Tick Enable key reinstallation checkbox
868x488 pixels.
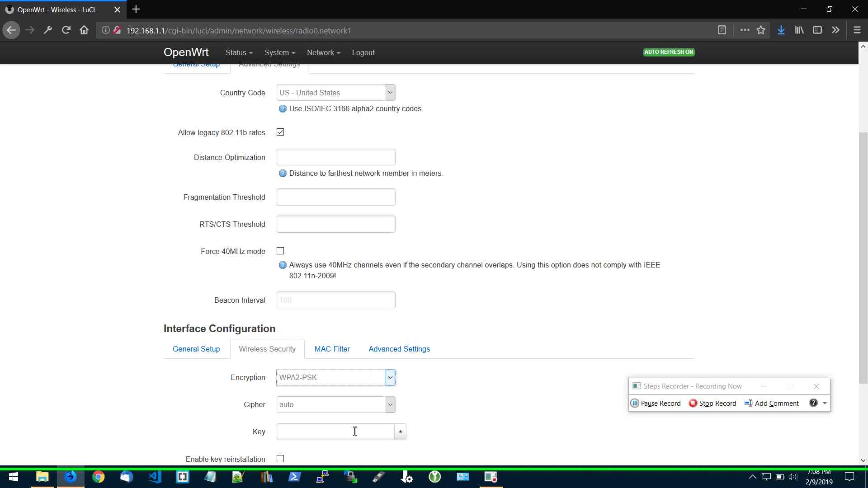[x=280, y=459]
